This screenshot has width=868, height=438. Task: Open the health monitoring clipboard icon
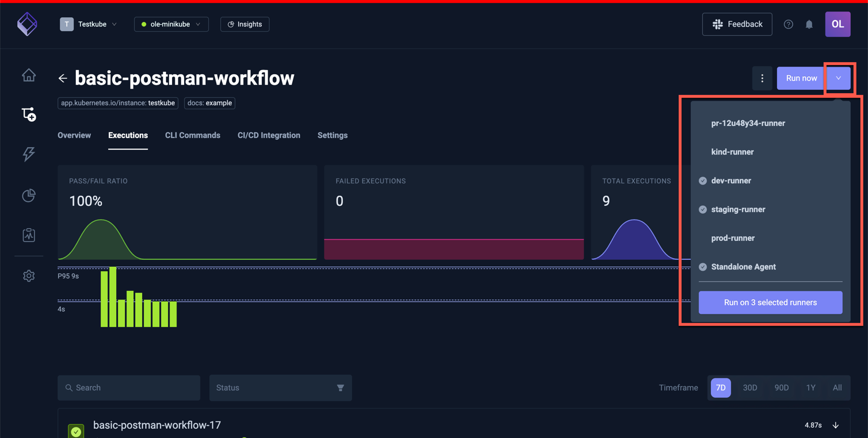[28, 235]
